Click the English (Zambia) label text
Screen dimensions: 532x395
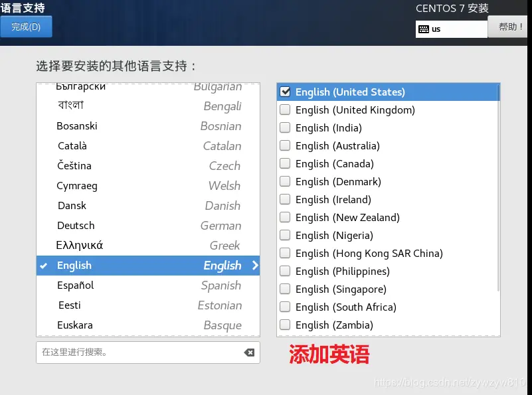(334, 325)
